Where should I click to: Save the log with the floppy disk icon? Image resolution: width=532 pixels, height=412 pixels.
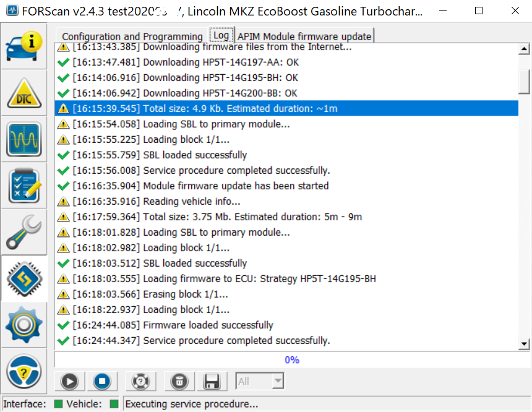click(x=212, y=382)
